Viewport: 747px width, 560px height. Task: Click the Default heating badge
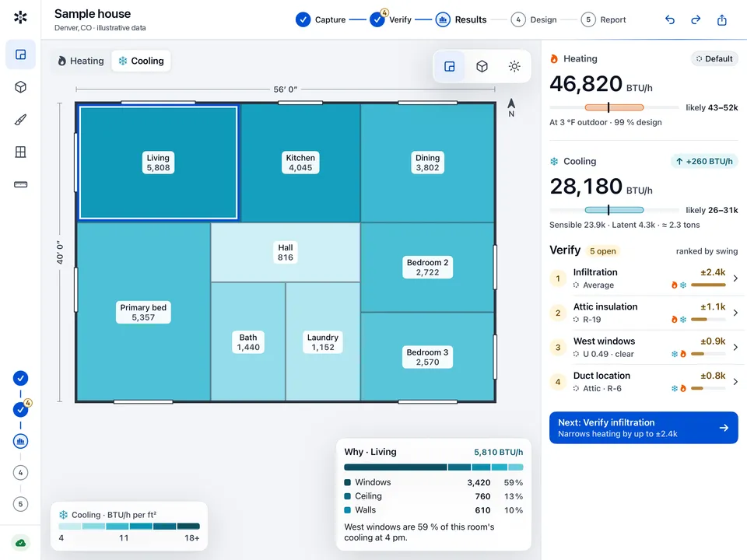714,58
